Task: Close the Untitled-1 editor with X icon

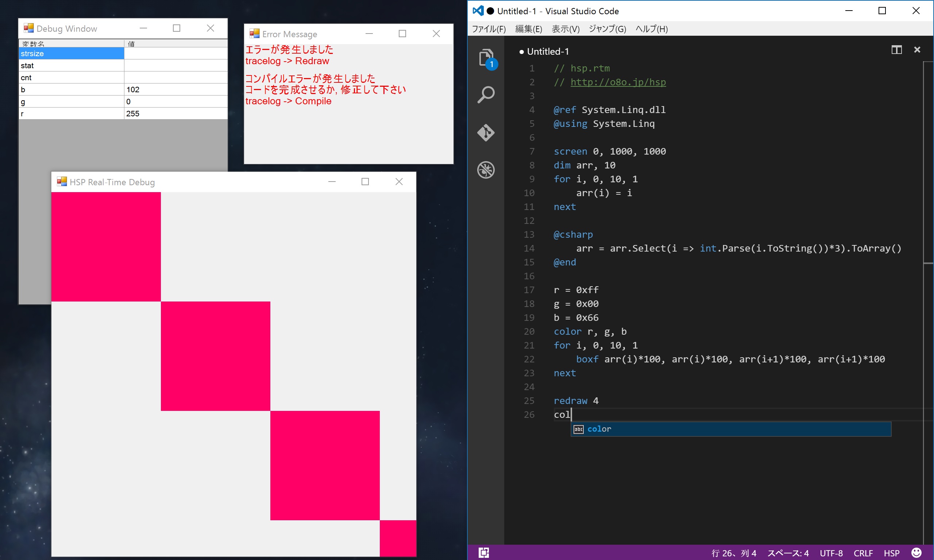Action: 917,50
